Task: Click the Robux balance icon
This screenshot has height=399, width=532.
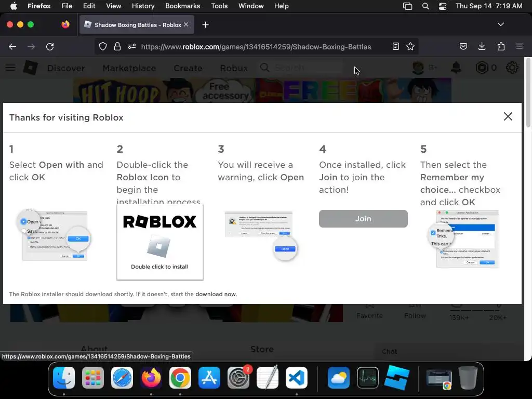Action: [x=482, y=68]
